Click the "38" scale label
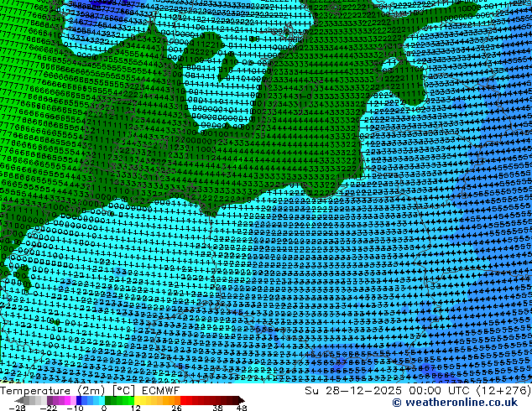Screen dimensions: 532x411 click(218, 408)
